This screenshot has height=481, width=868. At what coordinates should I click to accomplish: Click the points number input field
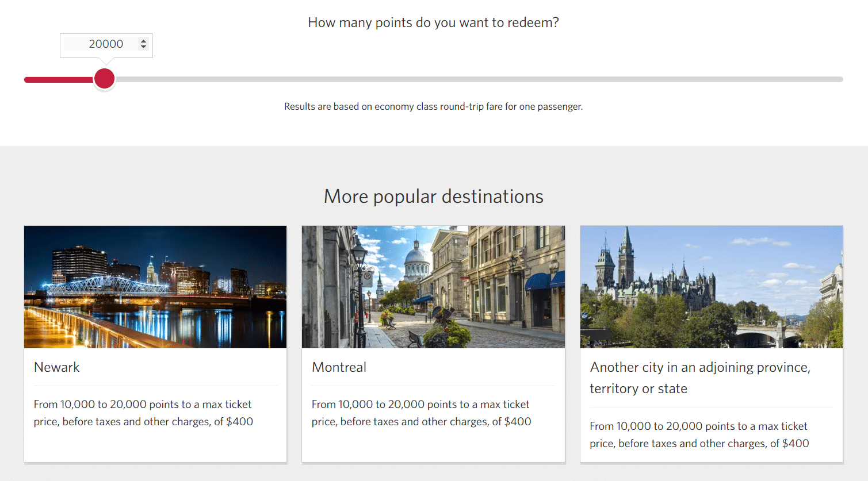pyautogui.click(x=101, y=44)
